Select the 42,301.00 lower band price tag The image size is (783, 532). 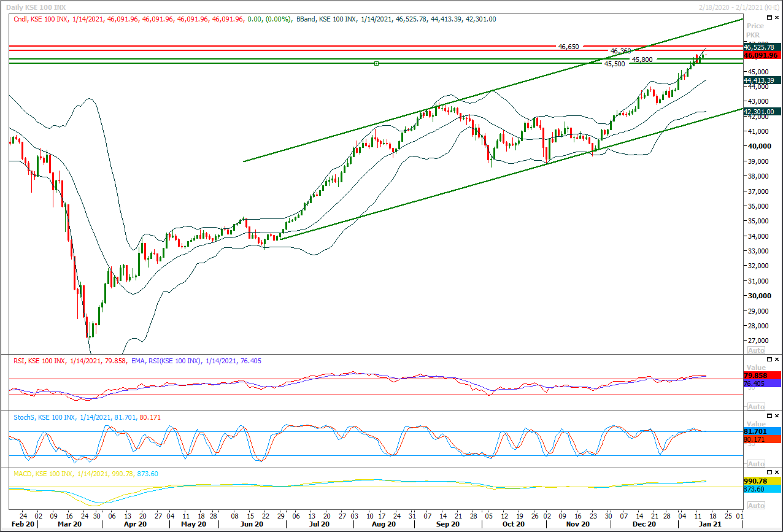point(762,112)
